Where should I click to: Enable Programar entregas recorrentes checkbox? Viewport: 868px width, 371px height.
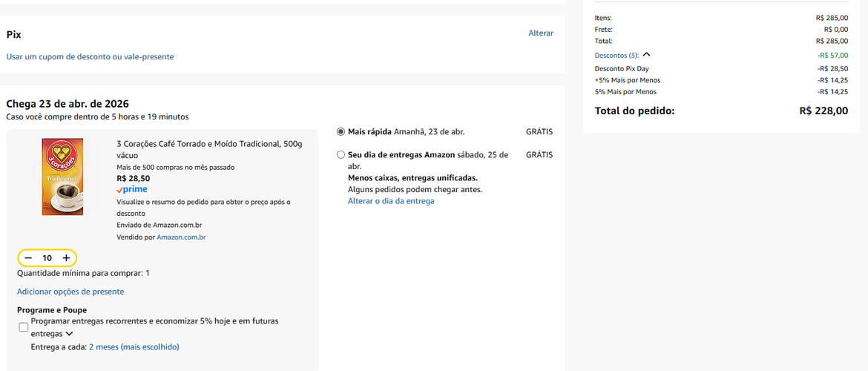23,327
